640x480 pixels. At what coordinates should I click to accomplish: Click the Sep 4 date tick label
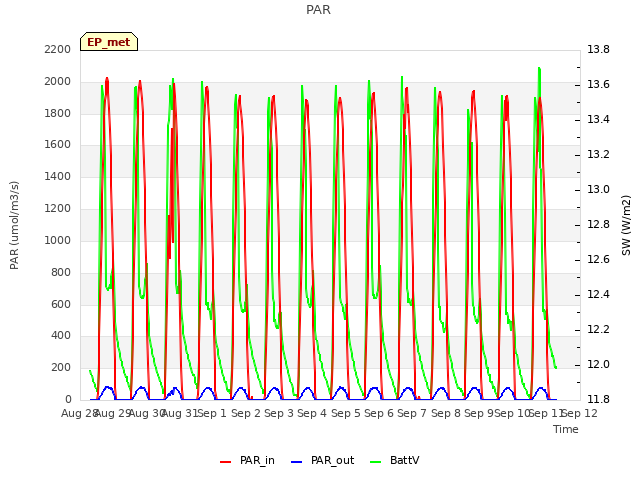pos(312,413)
